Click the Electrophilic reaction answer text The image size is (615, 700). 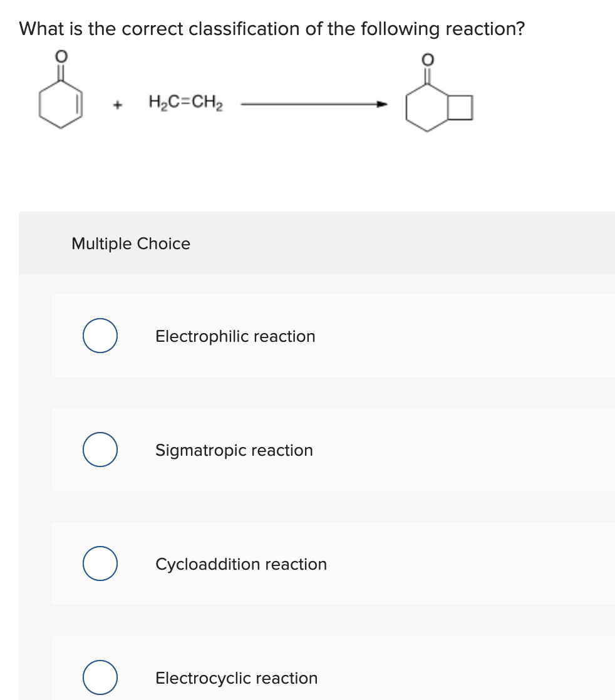pos(235,336)
